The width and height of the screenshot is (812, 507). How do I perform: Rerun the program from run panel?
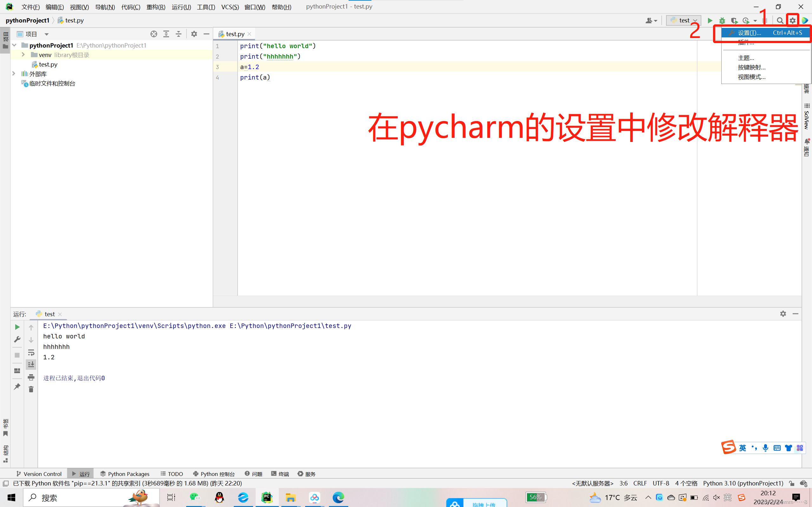[17, 327]
